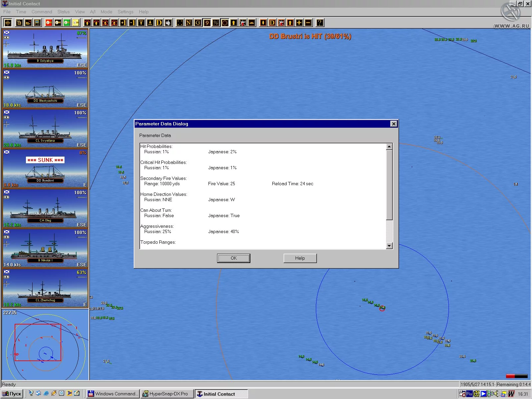Click scroll-up arrow in parameter list
This screenshot has width=532, height=399.
tap(389, 147)
